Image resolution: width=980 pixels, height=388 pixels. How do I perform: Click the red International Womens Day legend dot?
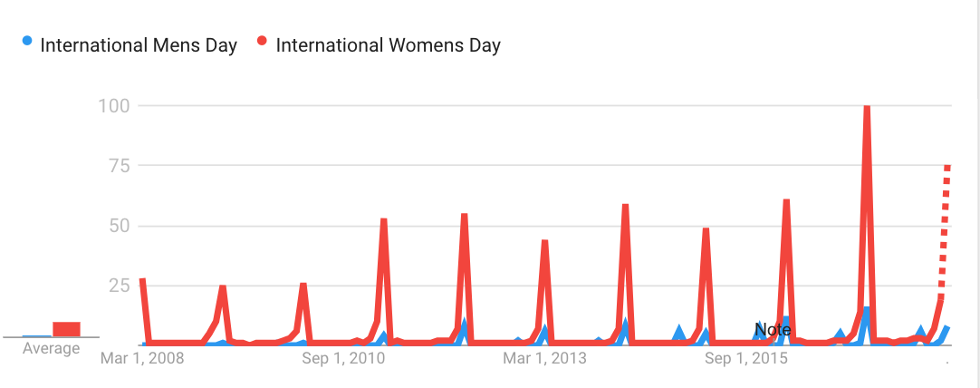[x=262, y=42]
